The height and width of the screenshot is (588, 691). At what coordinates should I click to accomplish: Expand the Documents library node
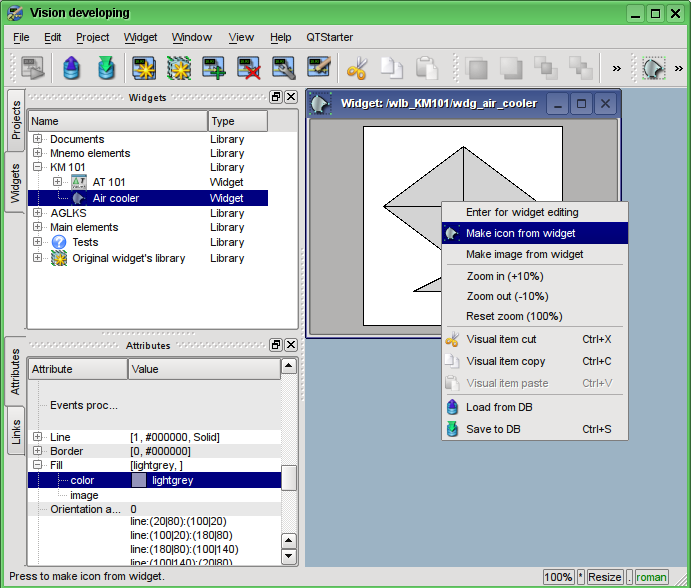click(x=38, y=139)
